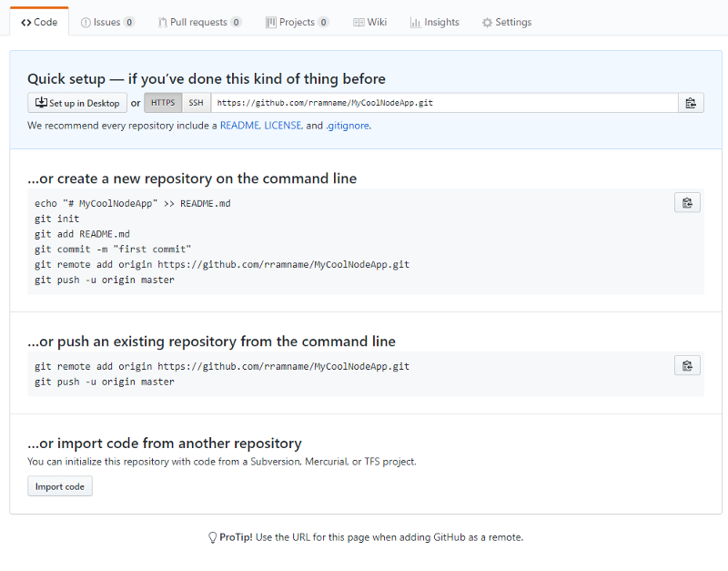Open the Wiki tab
The height and width of the screenshot is (571, 728).
370,22
